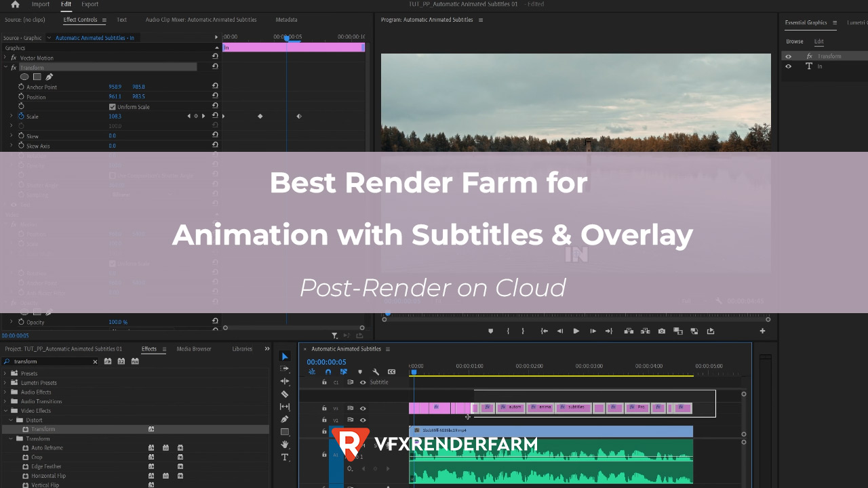
Task: Clear the effects search field
Action: pos(95,362)
